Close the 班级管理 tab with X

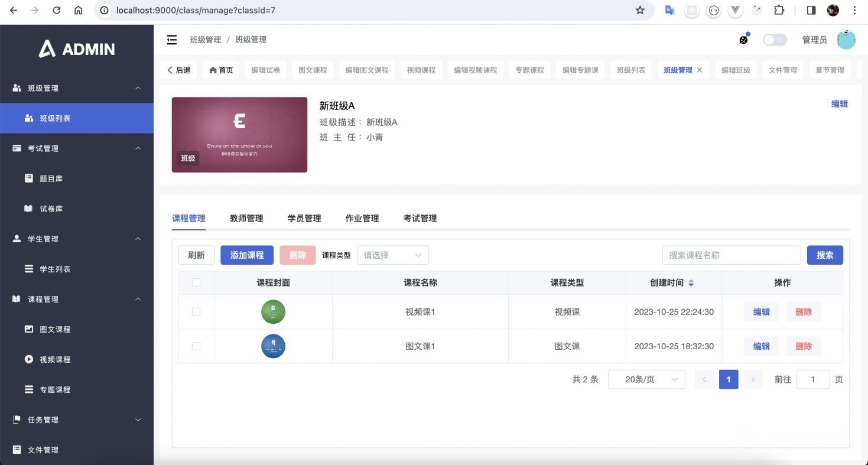(x=700, y=70)
